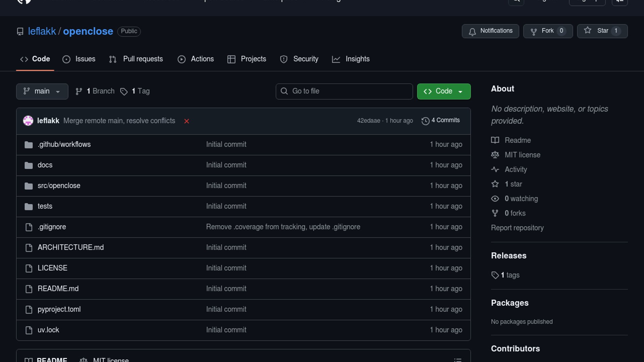The height and width of the screenshot is (362, 644).
Task: Open the README outline list icon
Action: coord(458,360)
